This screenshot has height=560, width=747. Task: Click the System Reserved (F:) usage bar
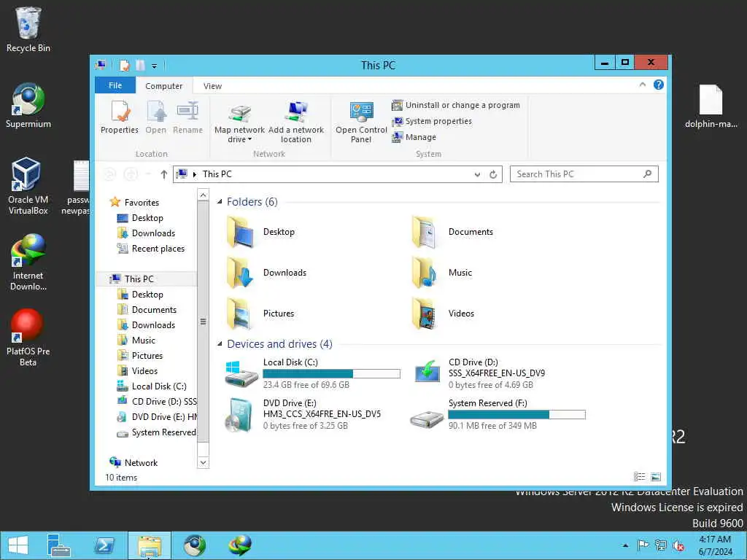[517, 415]
